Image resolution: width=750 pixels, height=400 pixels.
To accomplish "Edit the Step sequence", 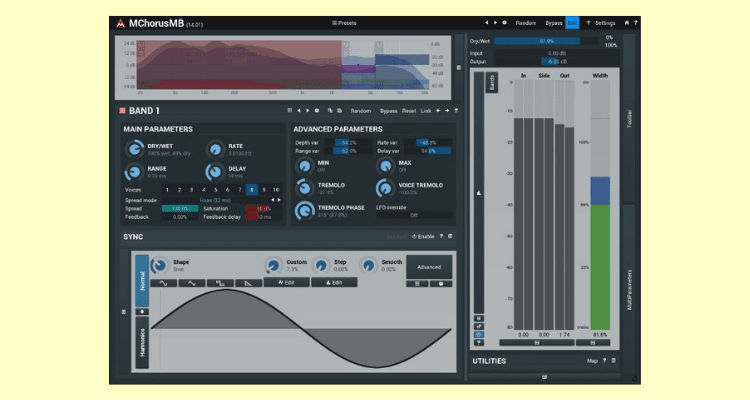I will point(334,283).
